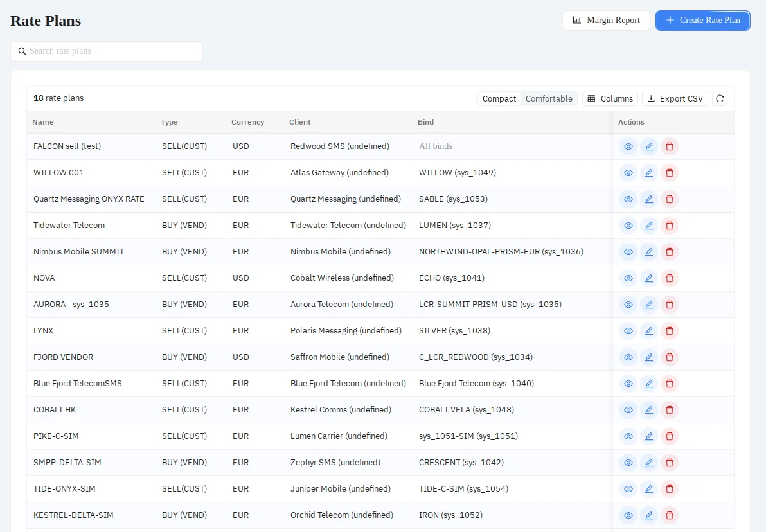Delete the PIKE-C-SIM rate plan

pos(669,437)
